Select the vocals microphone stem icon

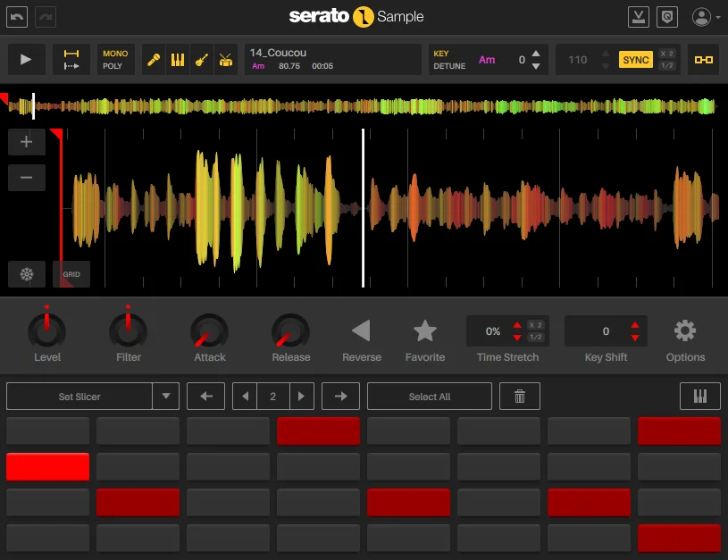(154, 60)
